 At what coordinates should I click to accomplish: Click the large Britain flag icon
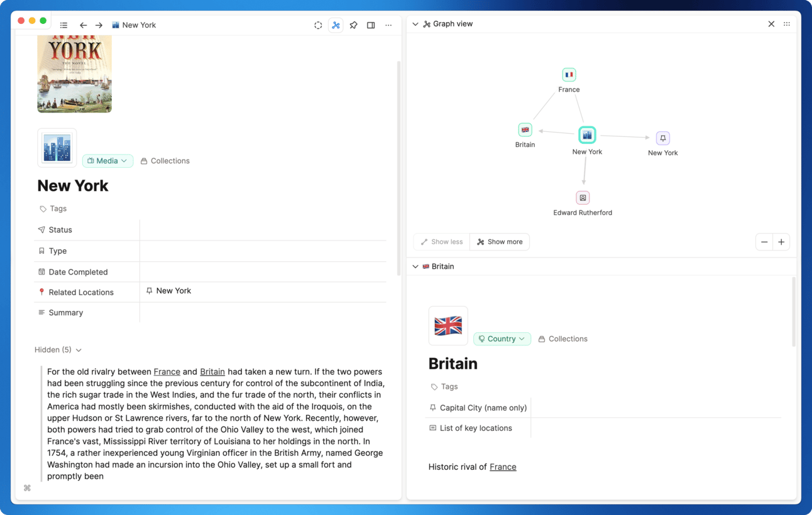[x=448, y=326]
